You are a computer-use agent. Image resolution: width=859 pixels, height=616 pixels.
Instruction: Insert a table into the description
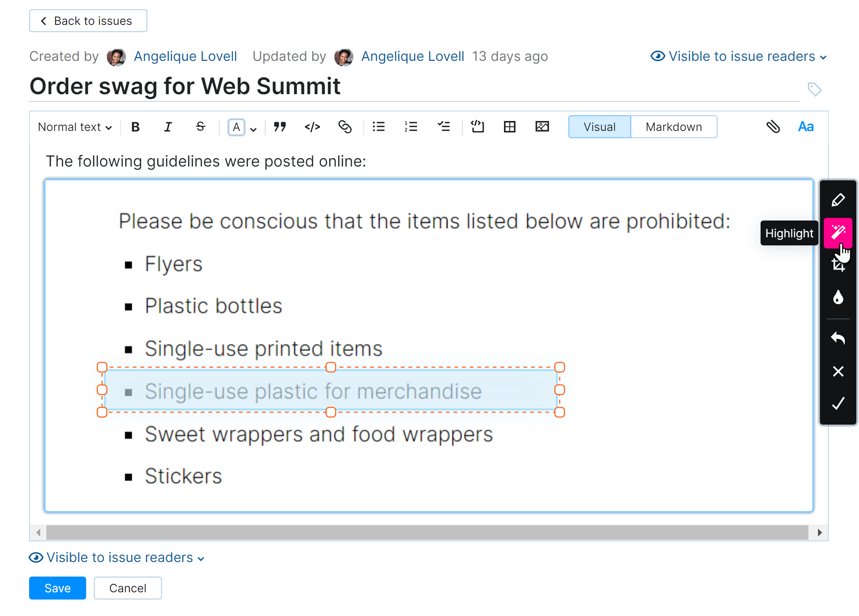coord(509,127)
